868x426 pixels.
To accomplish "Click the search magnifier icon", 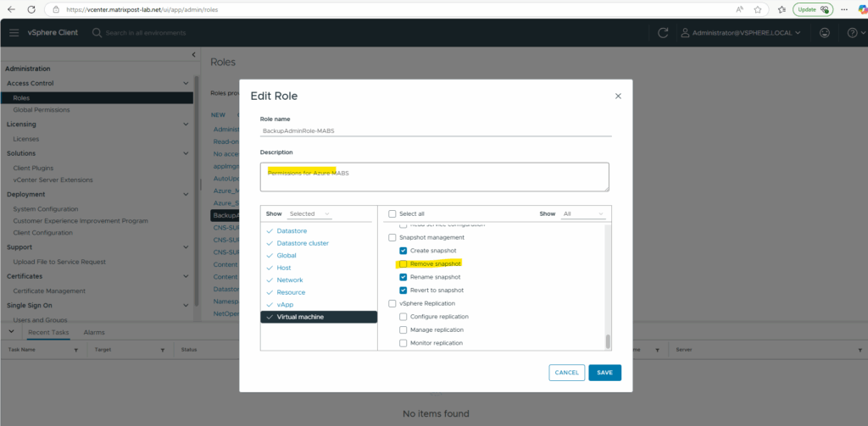I will [97, 33].
